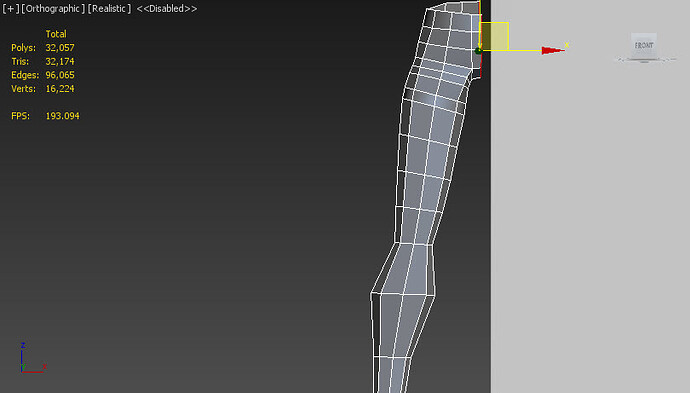This screenshot has width=690, height=393.
Task: Click the red X-axis arrow of move gizmo
Action: click(x=553, y=51)
